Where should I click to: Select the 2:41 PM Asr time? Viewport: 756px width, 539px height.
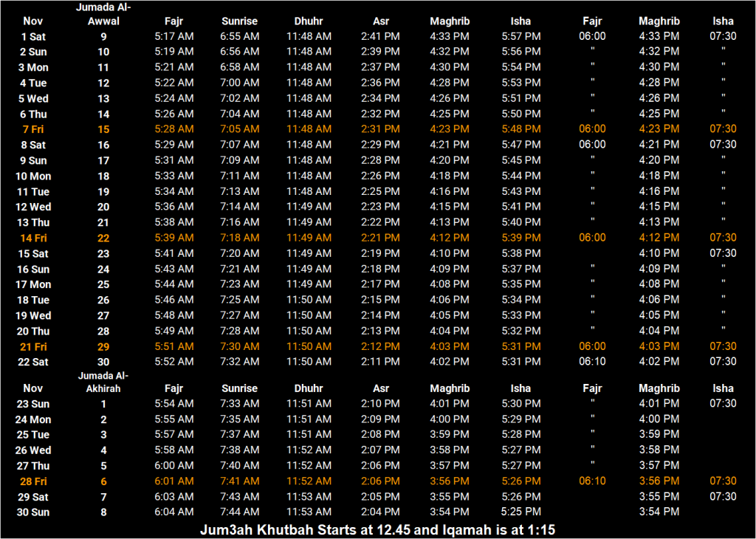pyautogui.click(x=381, y=36)
